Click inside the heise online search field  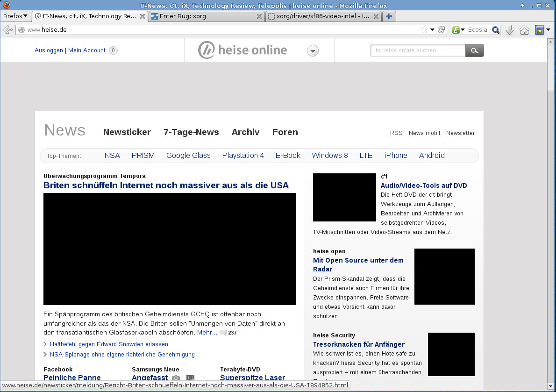[417, 50]
